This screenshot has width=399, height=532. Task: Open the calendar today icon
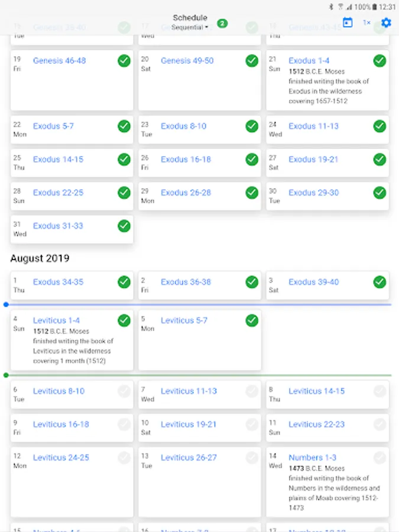(x=348, y=22)
